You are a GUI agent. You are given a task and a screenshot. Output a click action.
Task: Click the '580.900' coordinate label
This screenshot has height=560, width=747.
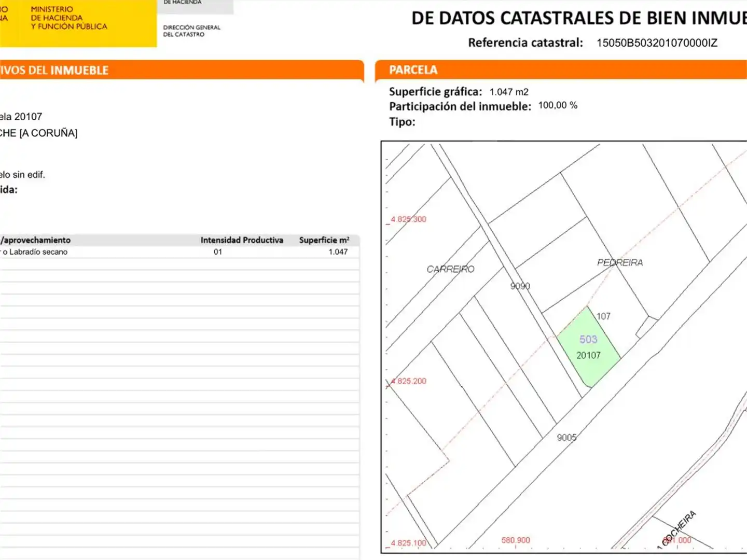coord(516,540)
